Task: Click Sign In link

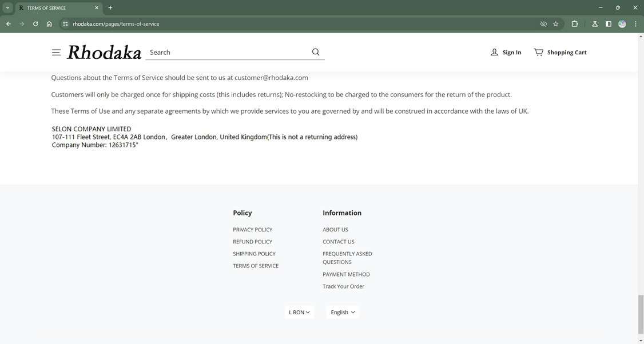Action: coord(512,53)
